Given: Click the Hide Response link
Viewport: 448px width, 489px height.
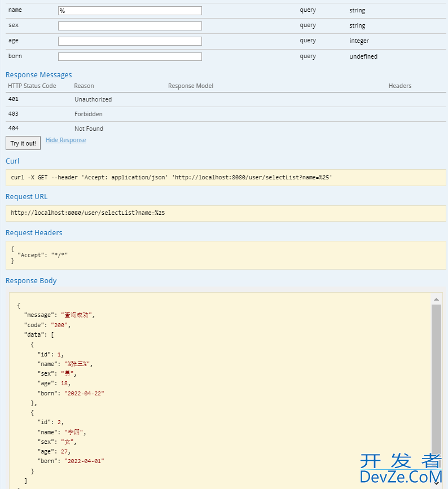Looking at the screenshot, I should pyautogui.click(x=66, y=140).
